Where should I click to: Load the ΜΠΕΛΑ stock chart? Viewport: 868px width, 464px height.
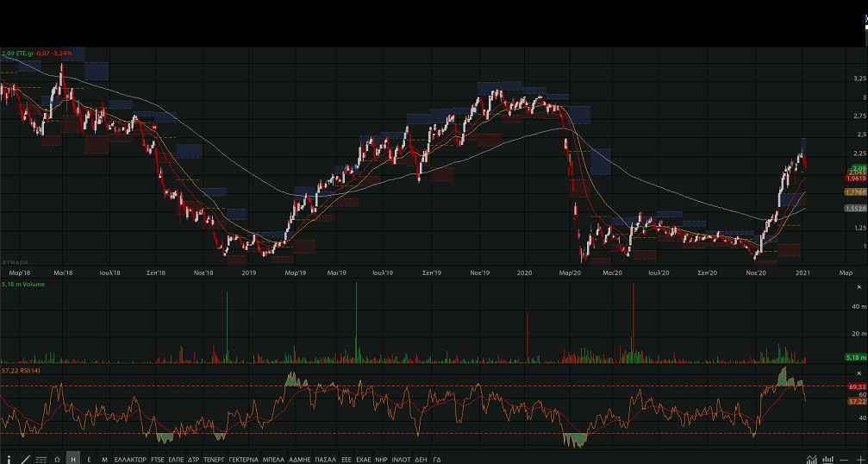273,460
